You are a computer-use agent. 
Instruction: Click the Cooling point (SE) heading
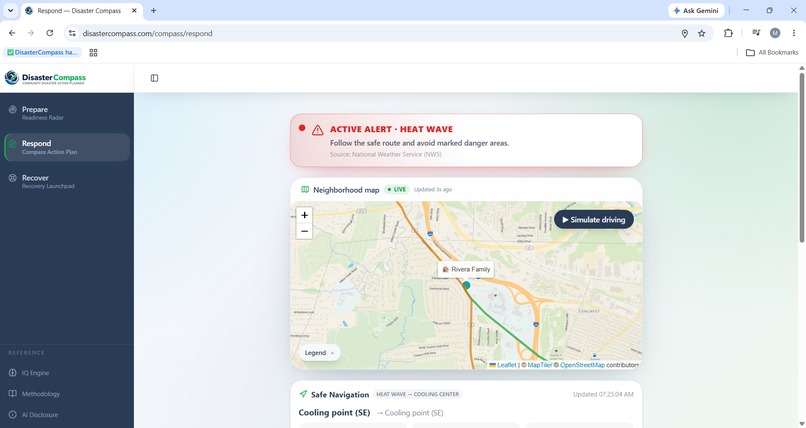coord(334,413)
